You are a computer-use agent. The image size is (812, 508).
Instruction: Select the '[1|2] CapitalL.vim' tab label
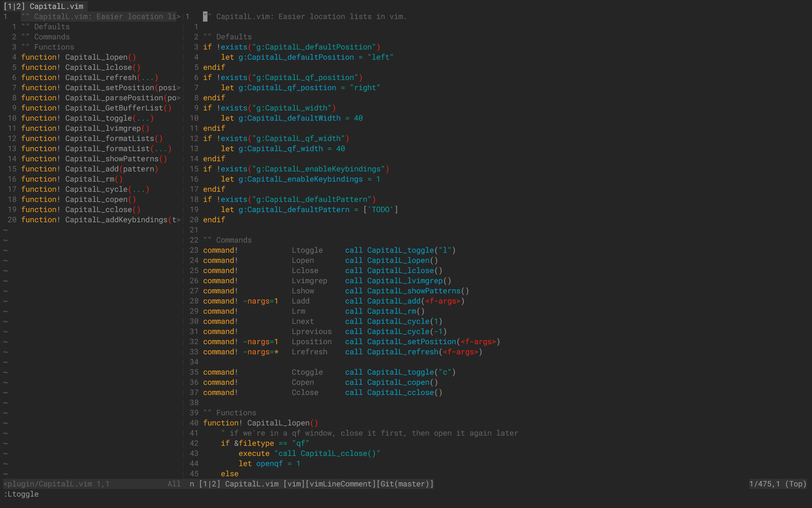point(44,6)
